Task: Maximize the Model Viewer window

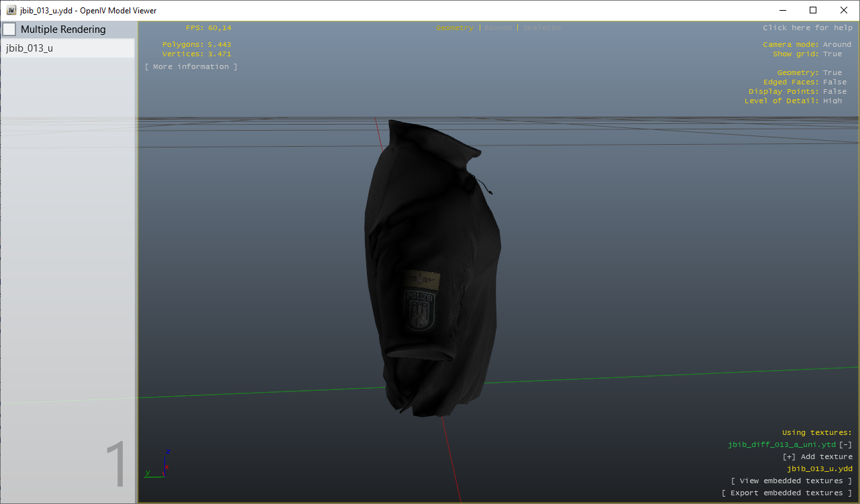Action: [813, 11]
